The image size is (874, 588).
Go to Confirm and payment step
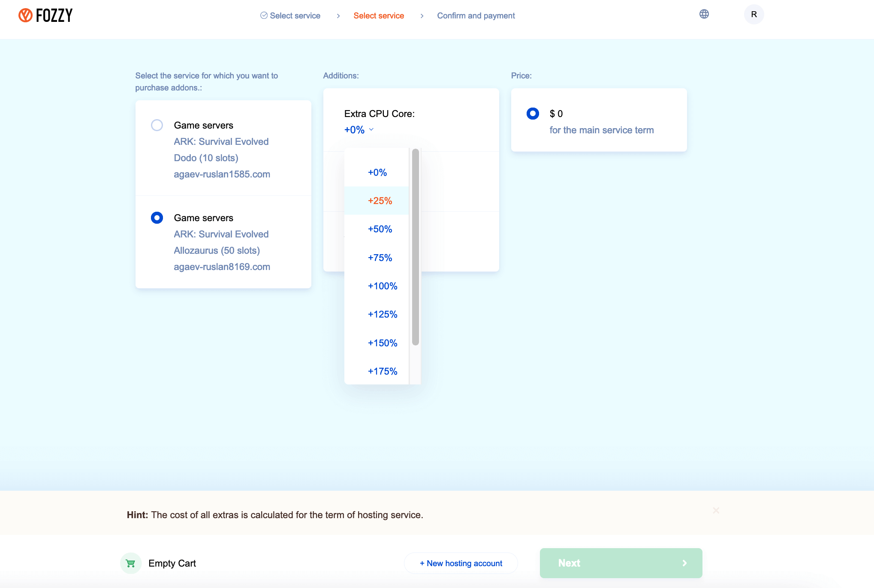click(476, 15)
